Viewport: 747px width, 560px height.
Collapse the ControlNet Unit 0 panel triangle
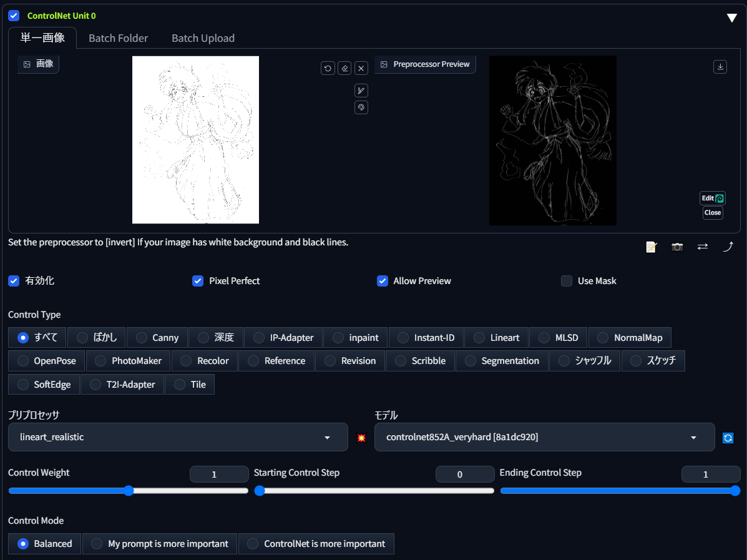click(732, 17)
